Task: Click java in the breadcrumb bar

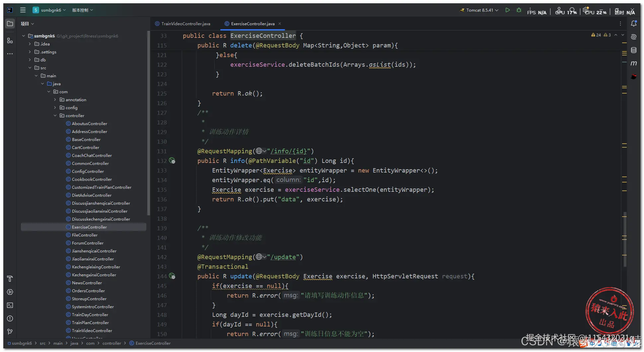Action: coord(74,343)
